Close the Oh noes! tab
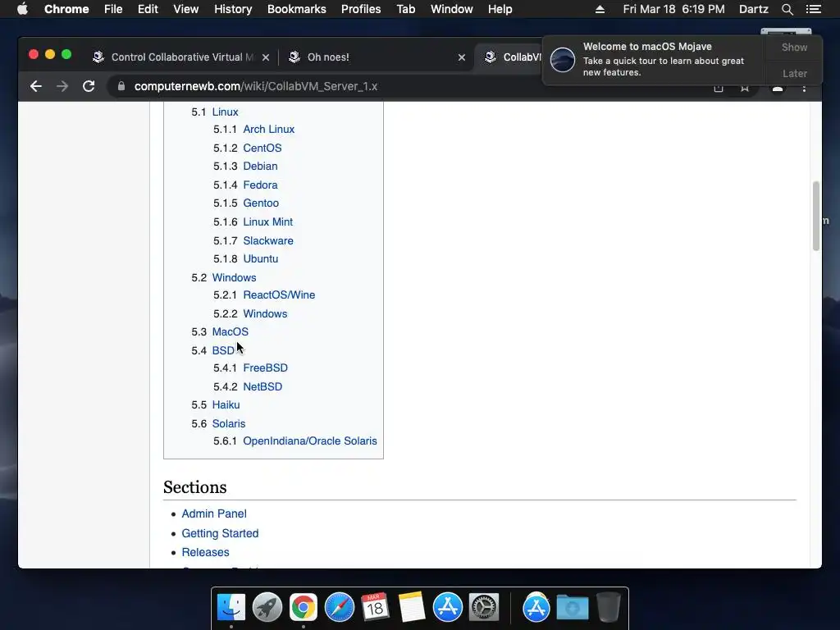 462,57
